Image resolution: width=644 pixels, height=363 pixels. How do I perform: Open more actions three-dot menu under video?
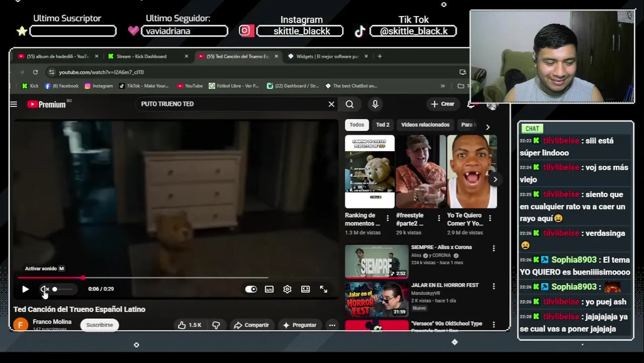332,325
